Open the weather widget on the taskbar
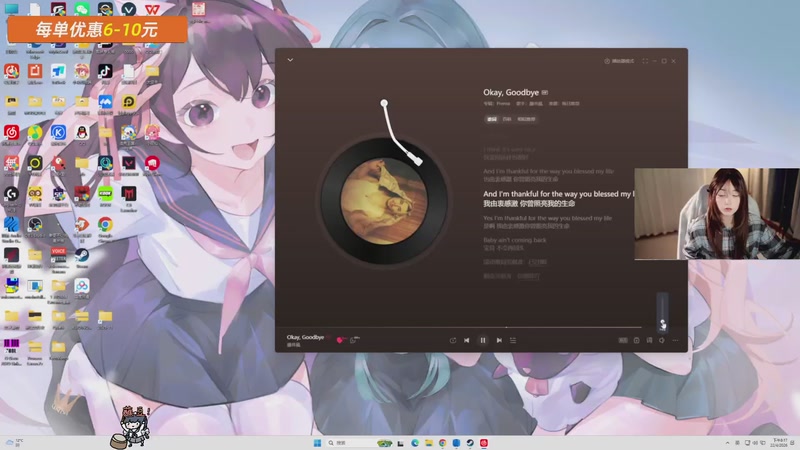This screenshot has width=800, height=450. point(14,442)
